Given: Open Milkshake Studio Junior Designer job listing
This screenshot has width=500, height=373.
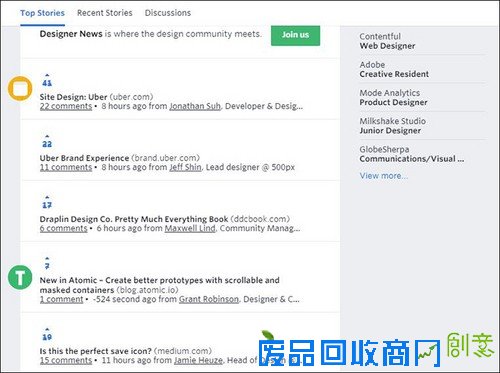Looking at the screenshot, I should pos(393,126).
